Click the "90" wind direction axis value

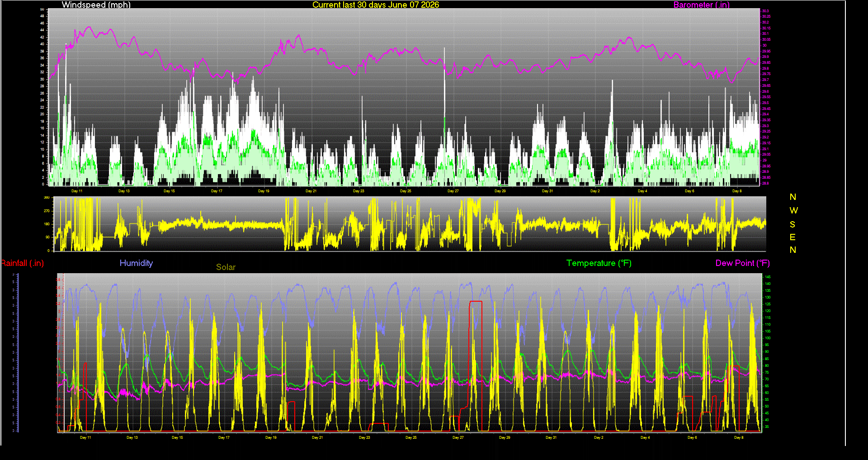47,237
